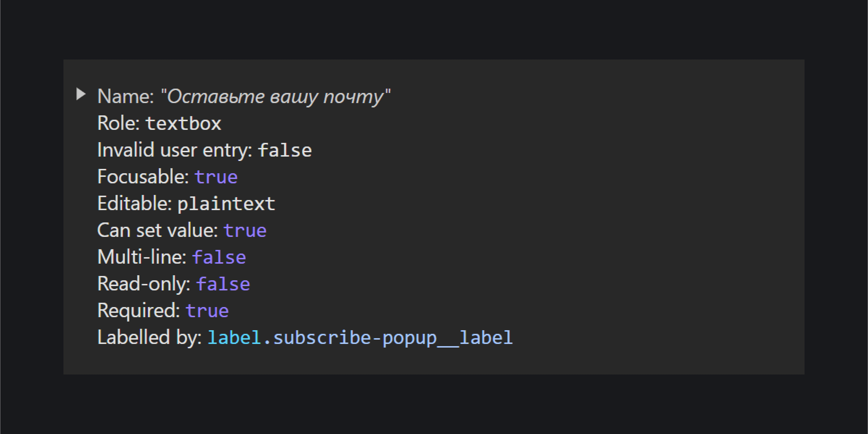Expand the Name property disclosure triangle
The image size is (868, 434).
81,94
